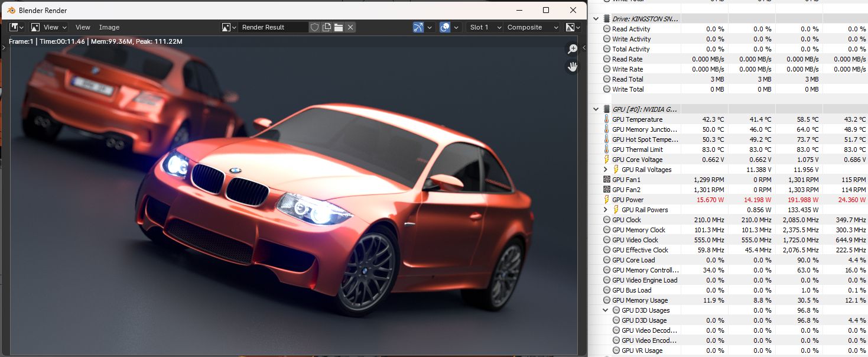The height and width of the screenshot is (357, 868).
Task: Select the GPU VR Usage row label
Action: coord(642,350)
